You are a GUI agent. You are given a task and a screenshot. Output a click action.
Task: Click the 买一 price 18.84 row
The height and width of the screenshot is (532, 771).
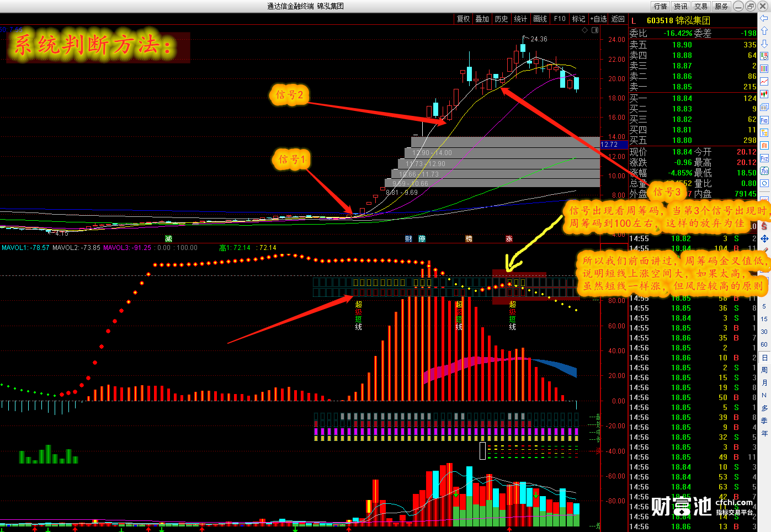pyautogui.click(x=693, y=98)
